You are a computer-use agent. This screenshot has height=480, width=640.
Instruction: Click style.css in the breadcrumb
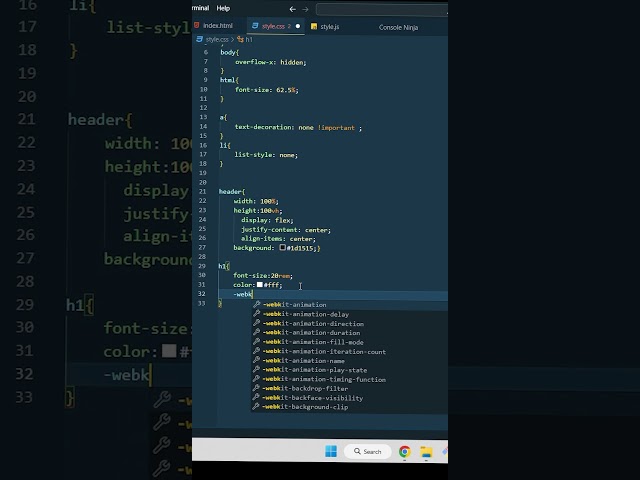[217, 40]
